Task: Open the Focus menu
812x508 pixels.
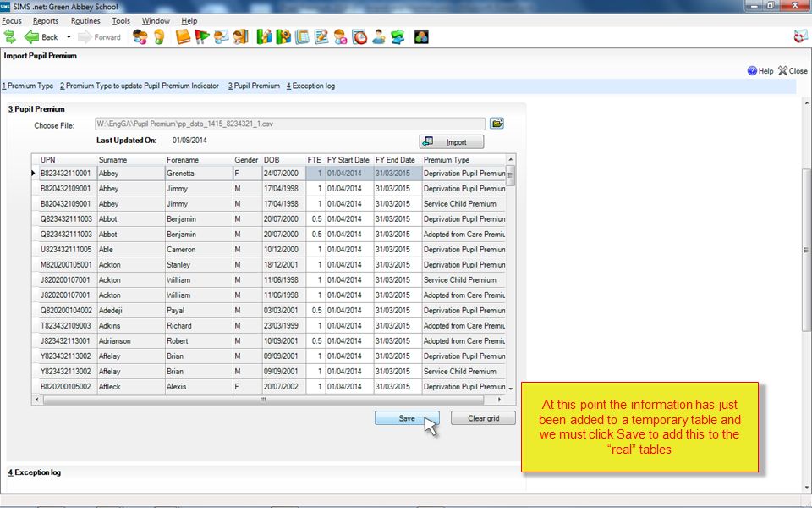Action: pyautogui.click(x=11, y=20)
